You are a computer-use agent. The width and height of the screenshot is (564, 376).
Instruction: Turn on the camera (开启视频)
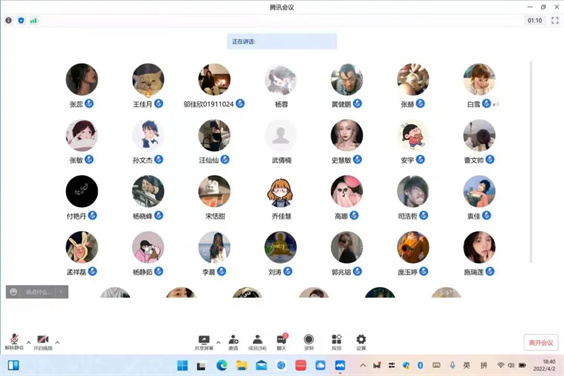coord(43,341)
